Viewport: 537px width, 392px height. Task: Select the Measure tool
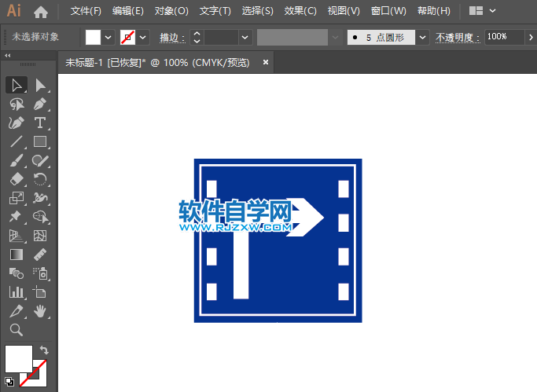pos(40,255)
